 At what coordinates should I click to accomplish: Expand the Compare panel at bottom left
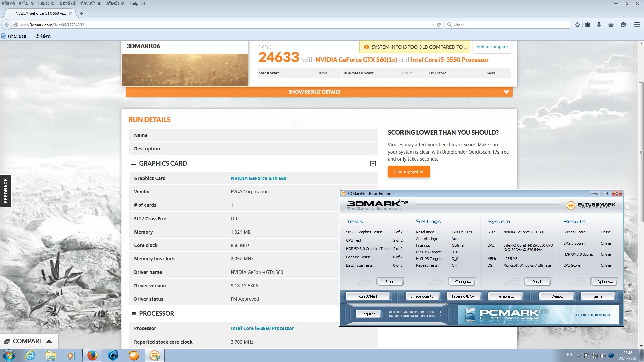(x=28, y=341)
